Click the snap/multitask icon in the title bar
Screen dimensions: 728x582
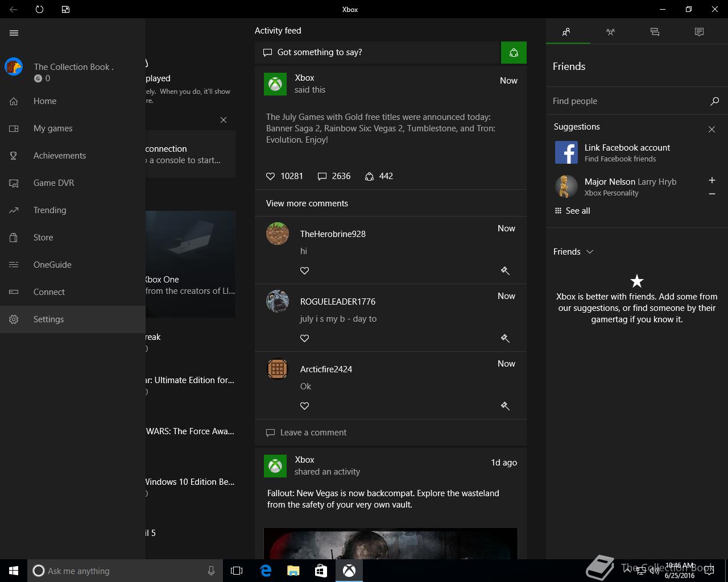point(65,9)
